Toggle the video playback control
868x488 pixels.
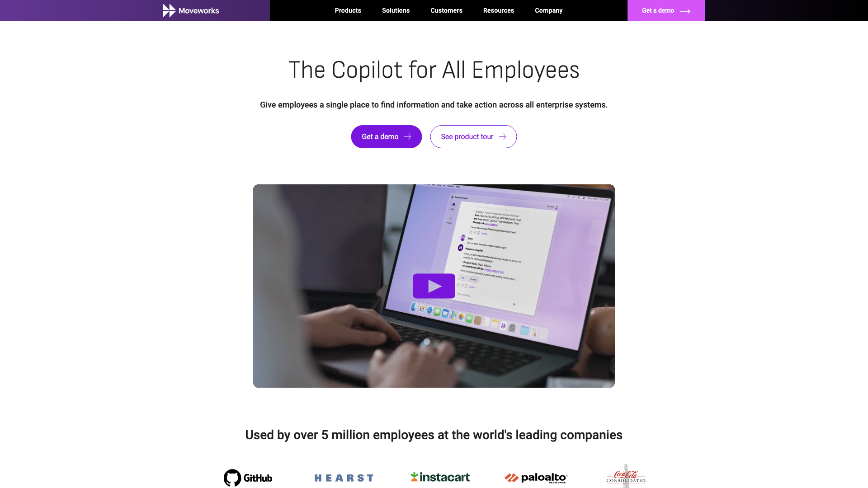[x=434, y=286]
